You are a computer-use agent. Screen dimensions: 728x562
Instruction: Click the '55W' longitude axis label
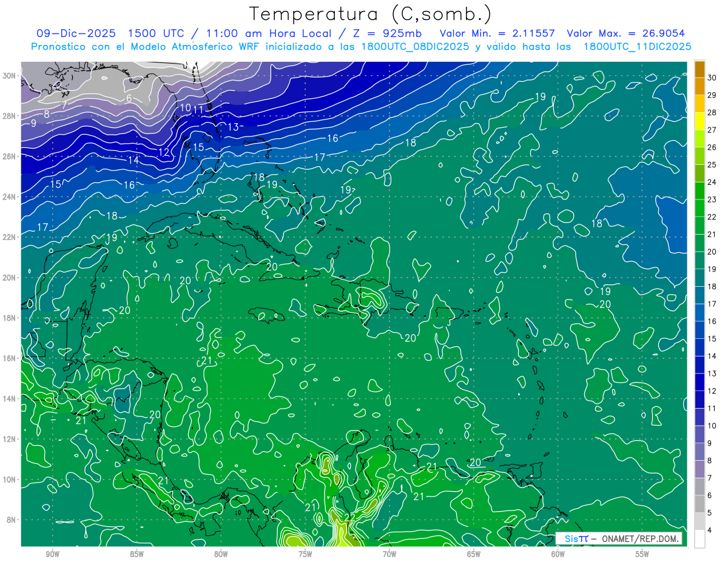coord(642,555)
